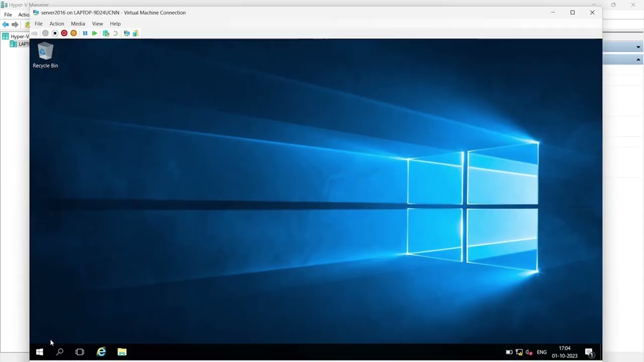Maximize the Virtual Machine Connection window

573,13
